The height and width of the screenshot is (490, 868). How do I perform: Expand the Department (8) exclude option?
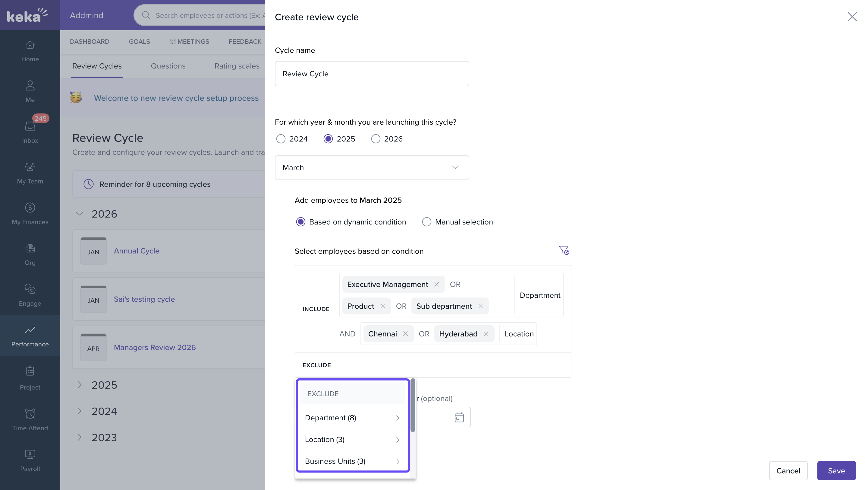click(352, 418)
